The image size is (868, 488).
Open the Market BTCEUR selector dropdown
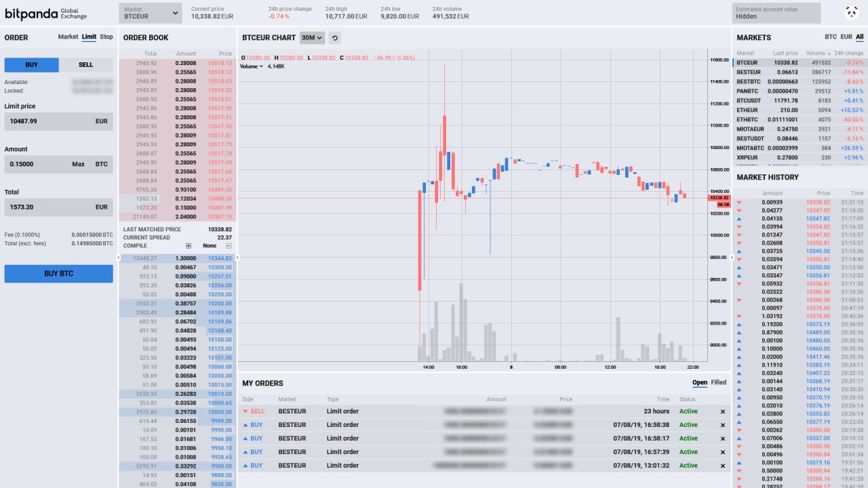point(151,13)
